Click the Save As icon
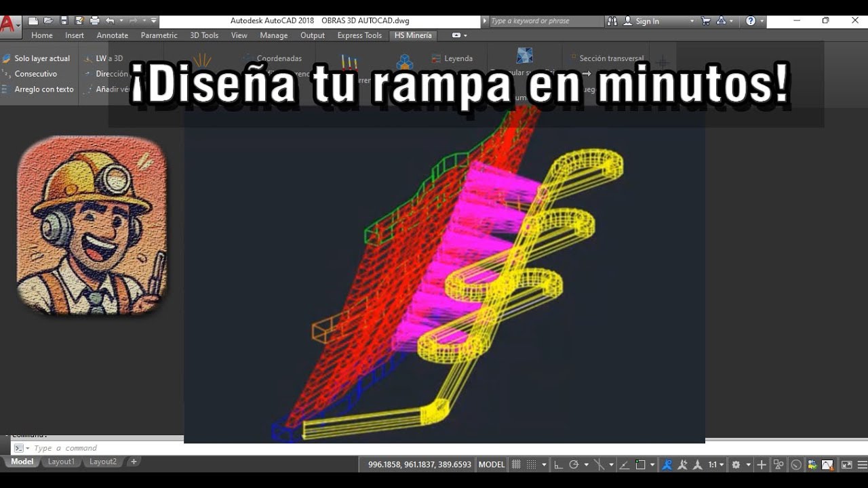The image size is (868, 488). [x=79, y=21]
